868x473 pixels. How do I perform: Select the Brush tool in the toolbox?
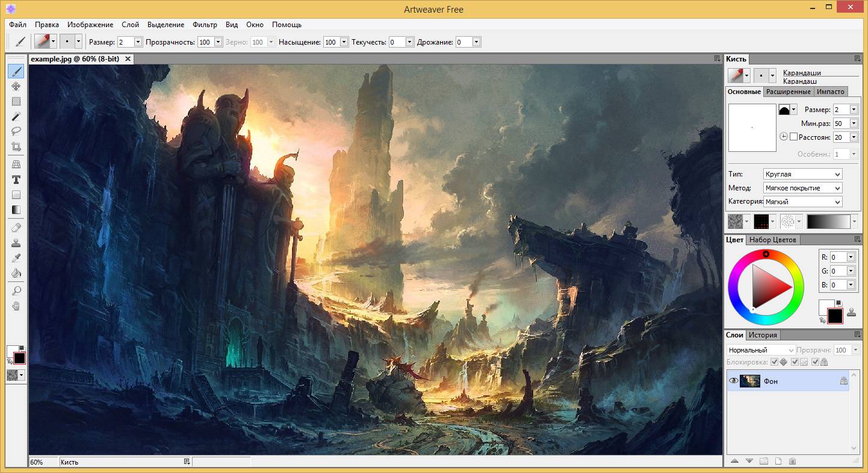coord(16,72)
